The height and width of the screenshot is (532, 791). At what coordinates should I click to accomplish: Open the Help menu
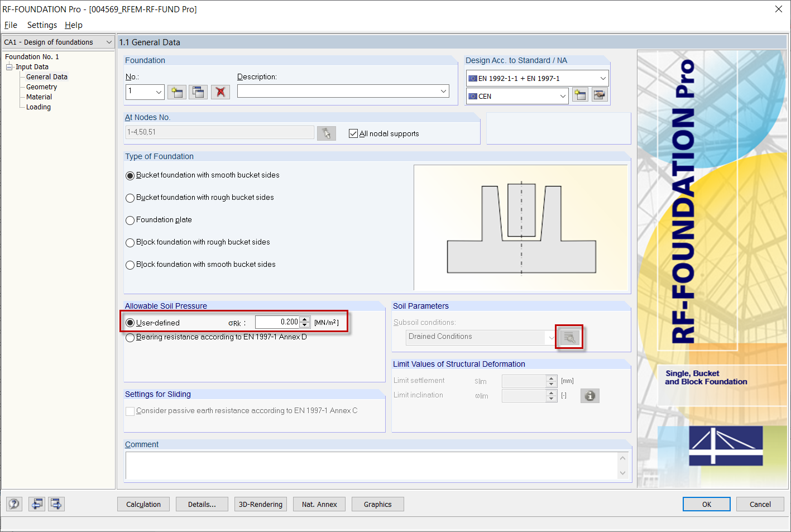point(74,25)
